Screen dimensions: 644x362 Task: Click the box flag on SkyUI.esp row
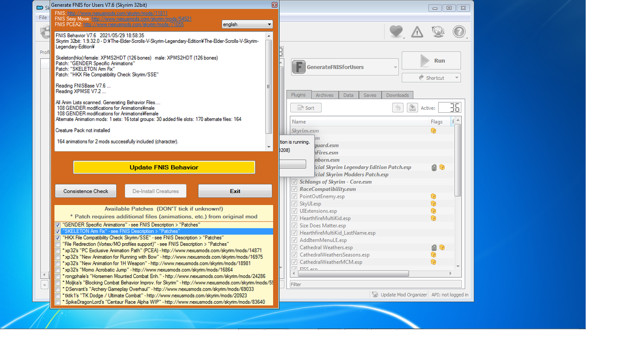point(433,204)
